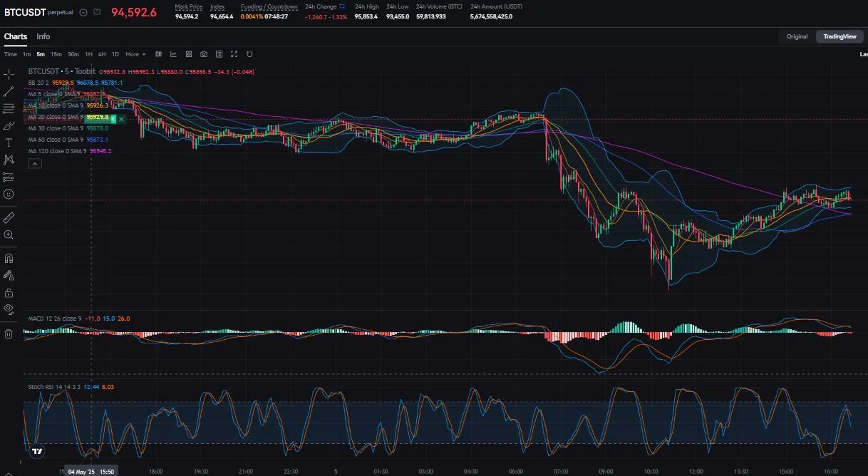Click the 04 May '25 15:50 time label
This screenshot has width=868, height=476.
click(91, 471)
